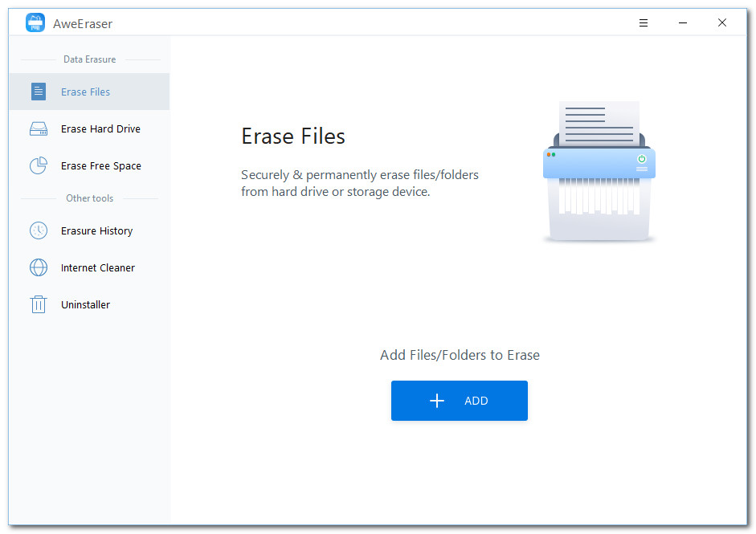Screen dimensions: 756x534
Task: Click the AweEraser app logo icon
Action: click(35, 22)
